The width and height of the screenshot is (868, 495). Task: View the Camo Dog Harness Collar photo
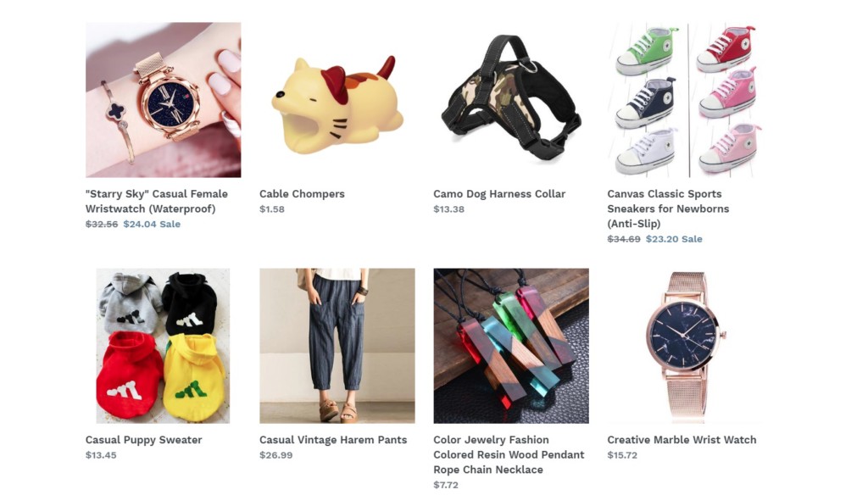click(x=511, y=100)
